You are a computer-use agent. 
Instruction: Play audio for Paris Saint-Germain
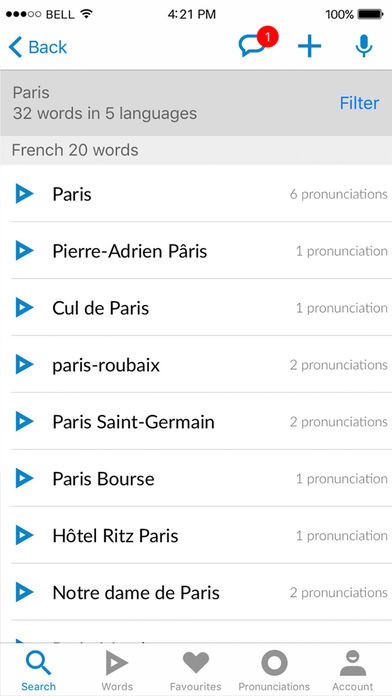point(24,421)
